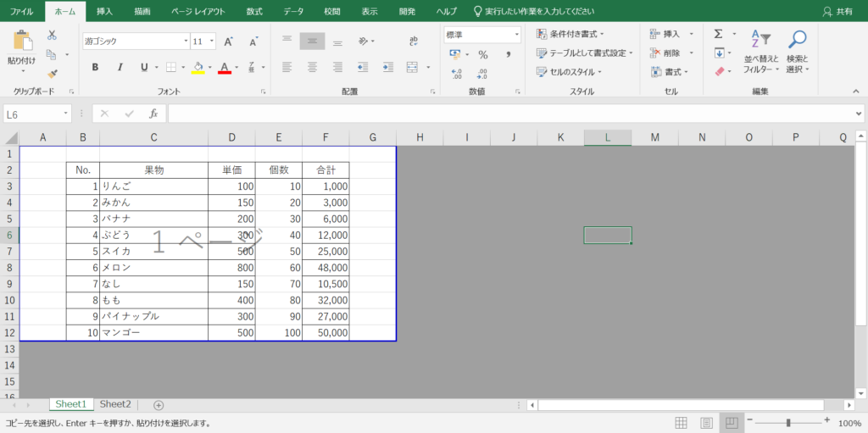Switch to Sheet2 tab
The width and height of the screenshot is (868, 433).
pos(115,404)
